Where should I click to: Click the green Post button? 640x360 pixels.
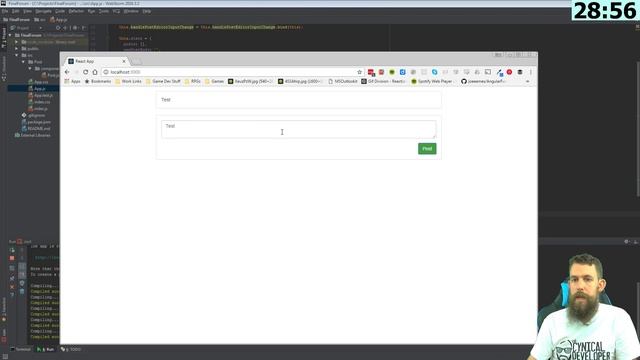point(427,149)
